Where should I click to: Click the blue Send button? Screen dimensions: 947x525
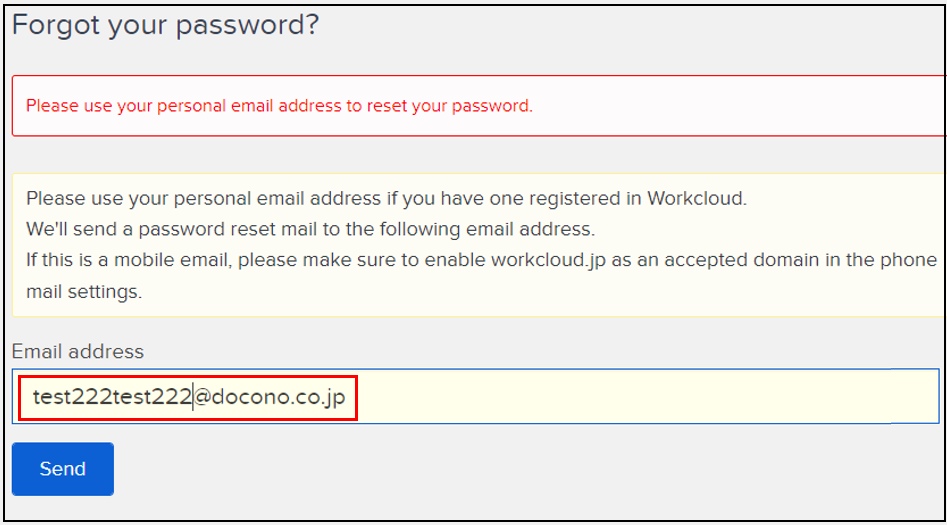63,469
